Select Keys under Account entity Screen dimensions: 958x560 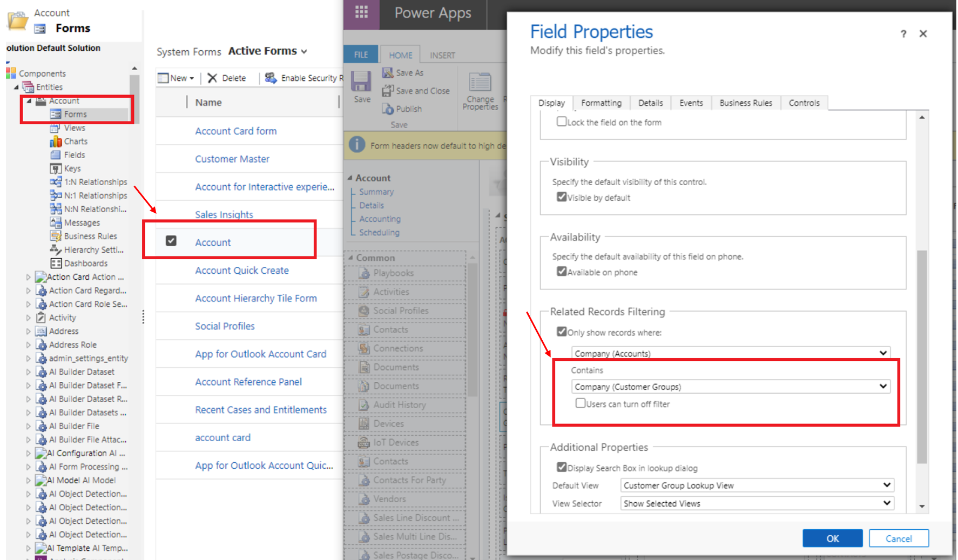(x=72, y=168)
